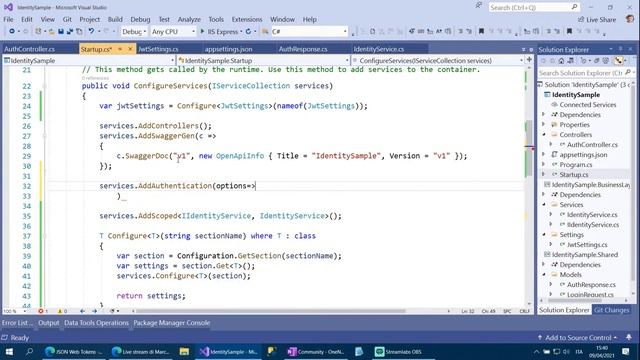The height and width of the screenshot is (360, 640).
Task: Open File Explorer from the taskbar
Action: pos(184,351)
